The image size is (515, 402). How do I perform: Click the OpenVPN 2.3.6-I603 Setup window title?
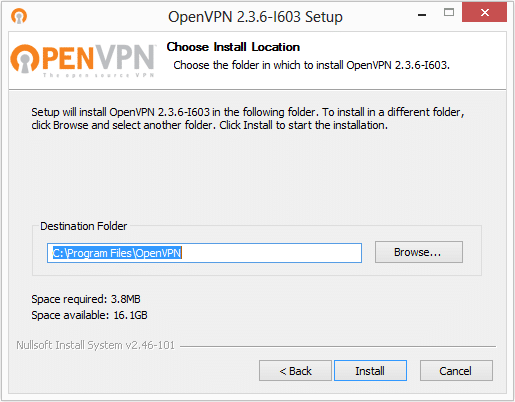[255, 17]
